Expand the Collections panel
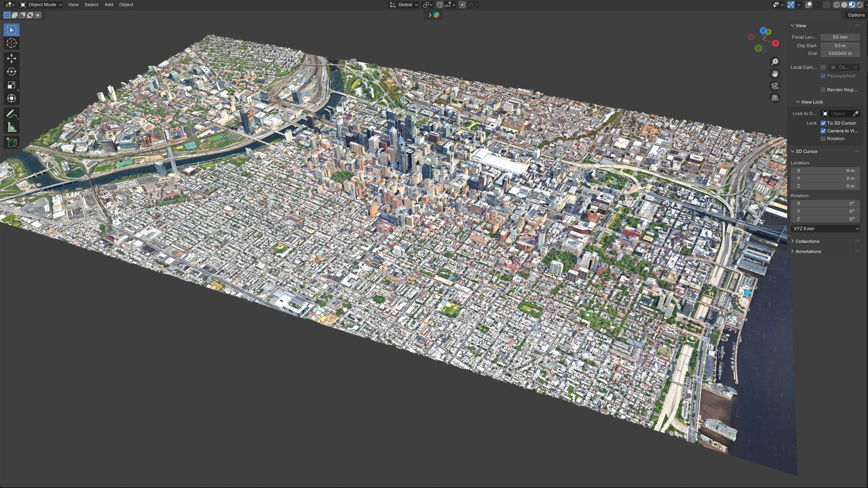 click(x=807, y=241)
